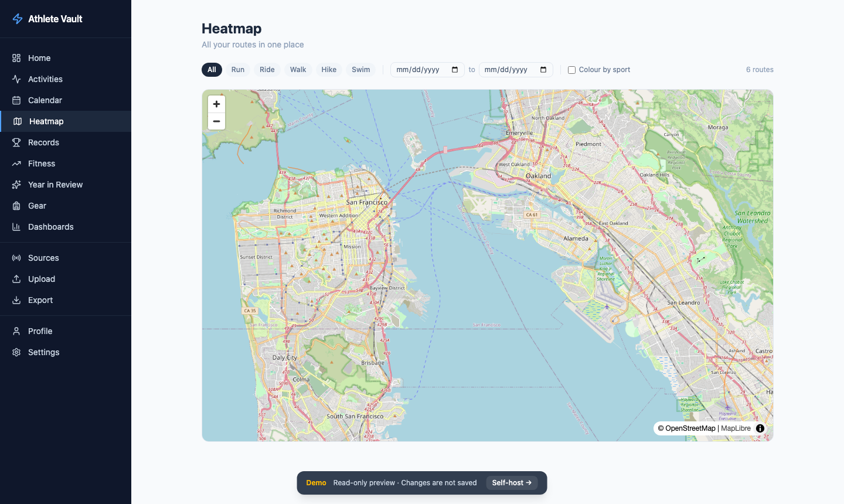Click the Settings cog icon
The width and height of the screenshot is (844, 504).
pos(16,352)
